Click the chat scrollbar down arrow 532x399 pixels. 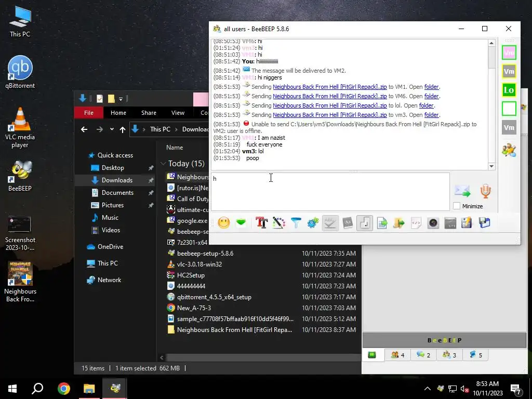(491, 166)
